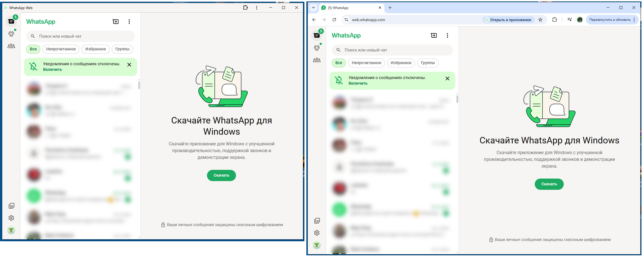The image size is (644, 257).
Task: Click the encryption notice text in the WhatsApp Web app window
Action: click(225, 225)
